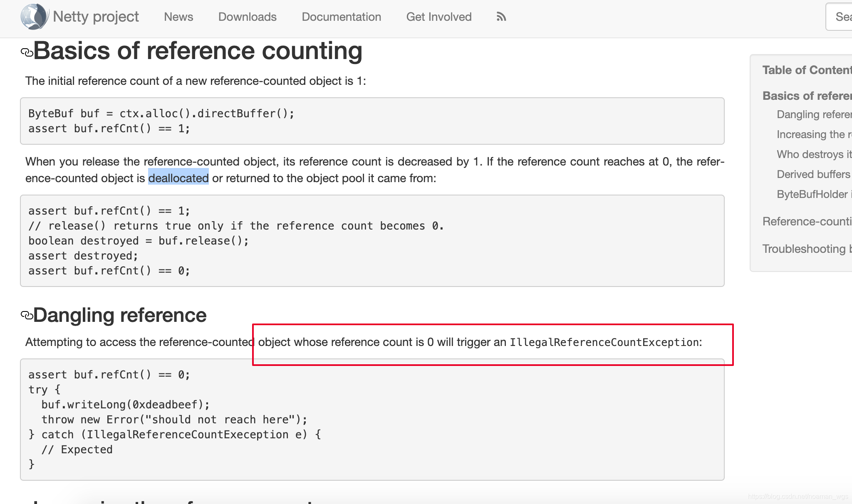Screen dimensions: 852x504
Task: Click anchor icon beside Dangling reference heading
Action: pyautogui.click(x=27, y=316)
